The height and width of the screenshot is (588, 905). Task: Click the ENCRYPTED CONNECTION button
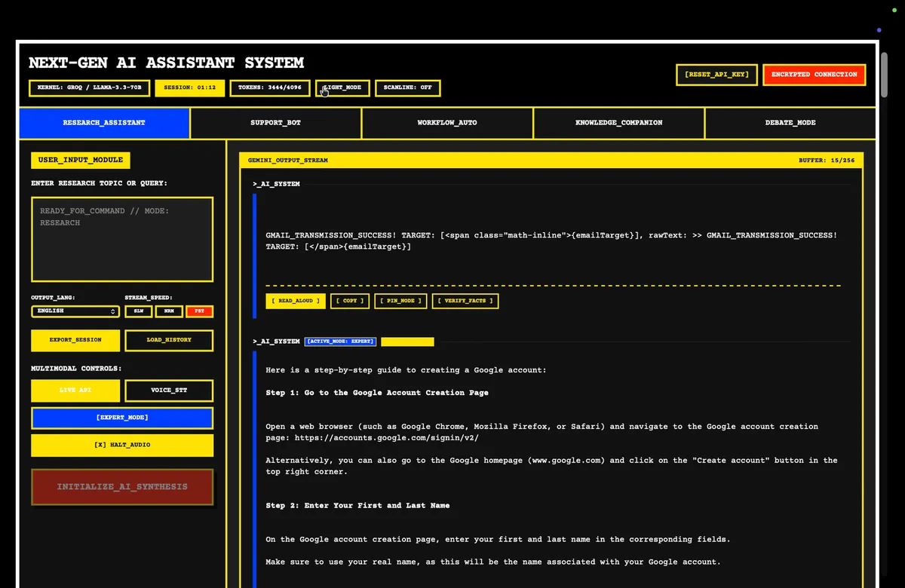[x=814, y=75]
